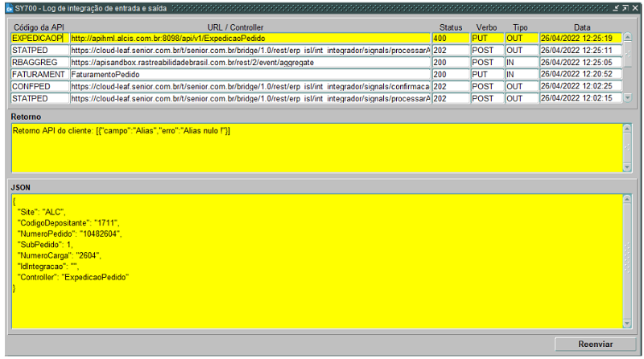Select the IN type in FATURAMENT row
This screenshot has height=359, width=644.
pos(522,74)
